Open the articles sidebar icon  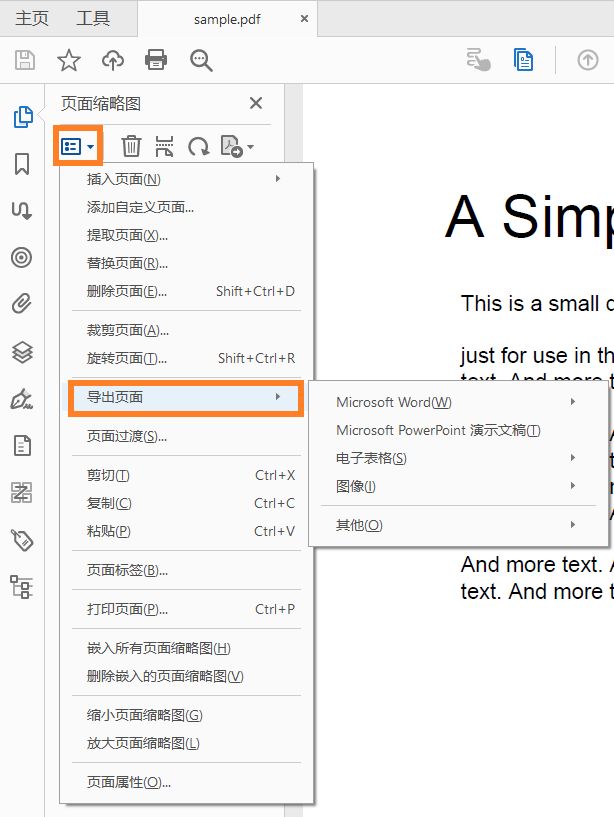21,211
